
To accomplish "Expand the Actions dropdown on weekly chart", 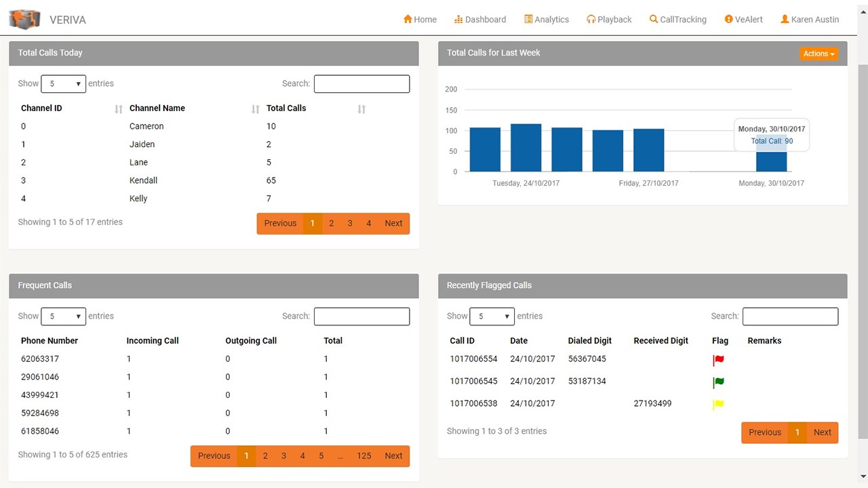I will pyautogui.click(x=818, y=54).
